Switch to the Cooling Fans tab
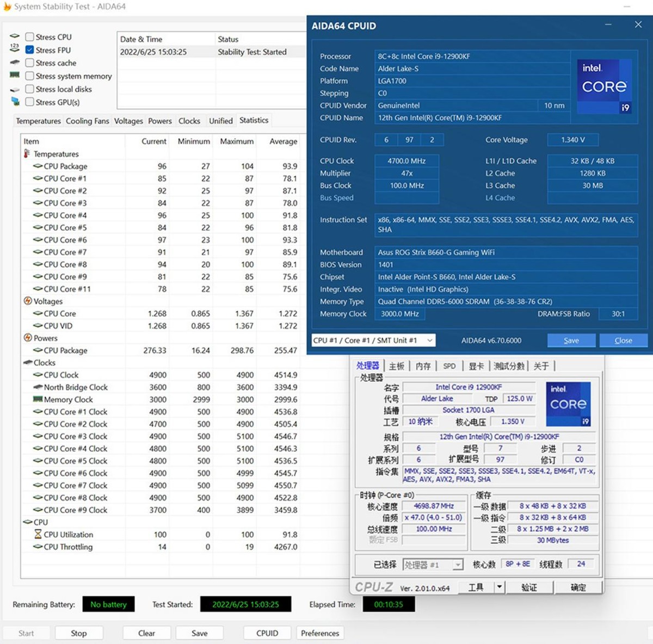 (x=87, y=121)
